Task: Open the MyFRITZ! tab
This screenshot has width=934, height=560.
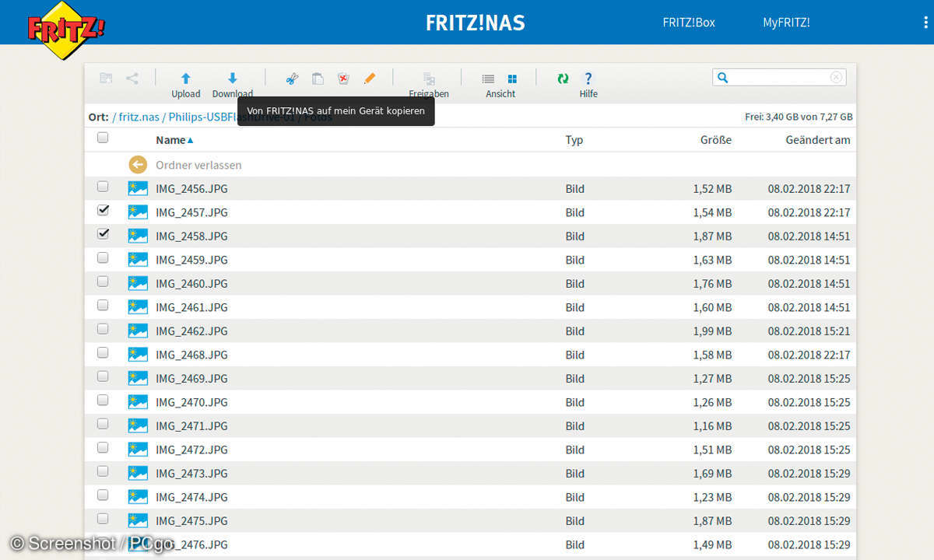Action: tap(786, 23)
